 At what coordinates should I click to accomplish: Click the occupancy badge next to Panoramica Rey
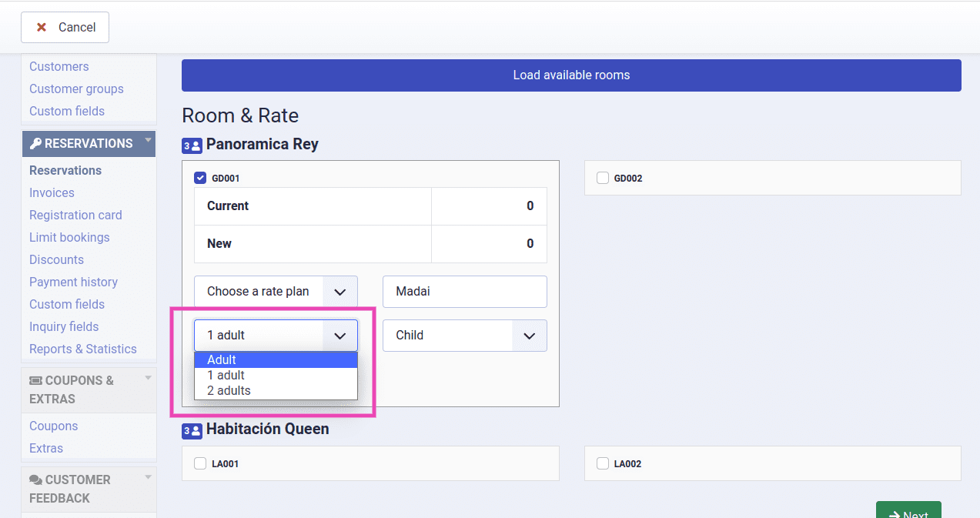[192, 145]
